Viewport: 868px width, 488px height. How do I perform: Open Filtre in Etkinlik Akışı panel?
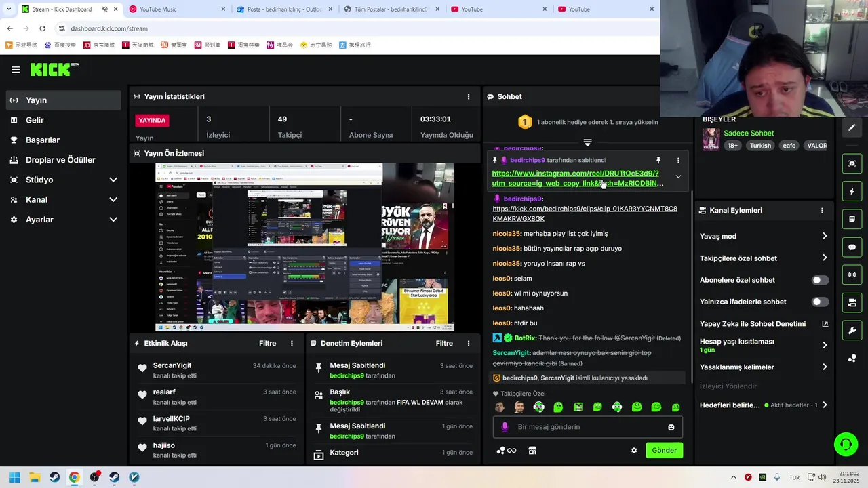pos(267,343)
